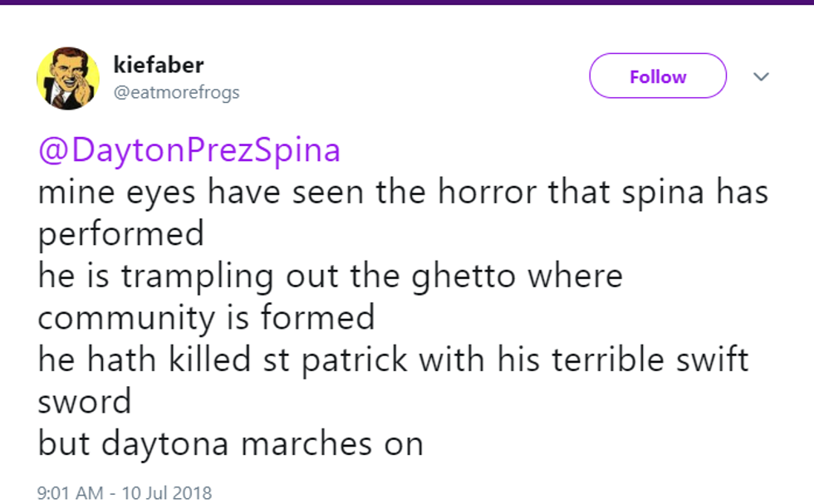The height and width of the screenshot is (504, 814).
Task: Open the @DaytonPrezSpina mention link
Action: click(189, 150)
